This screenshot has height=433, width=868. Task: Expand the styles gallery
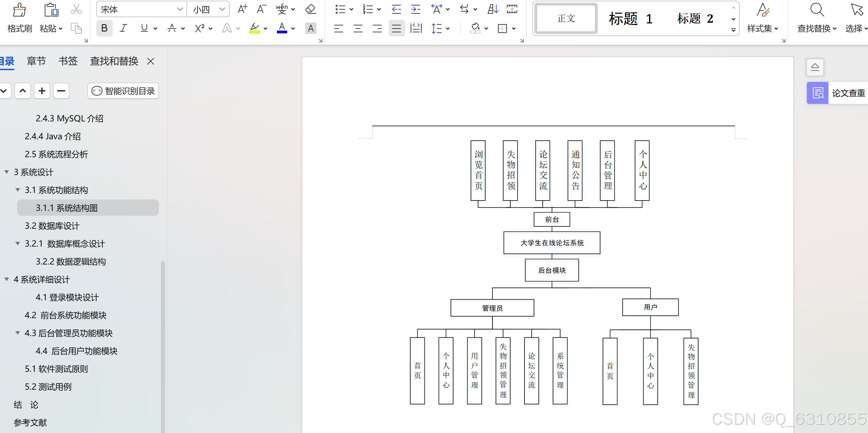click(x=734, y=30)
